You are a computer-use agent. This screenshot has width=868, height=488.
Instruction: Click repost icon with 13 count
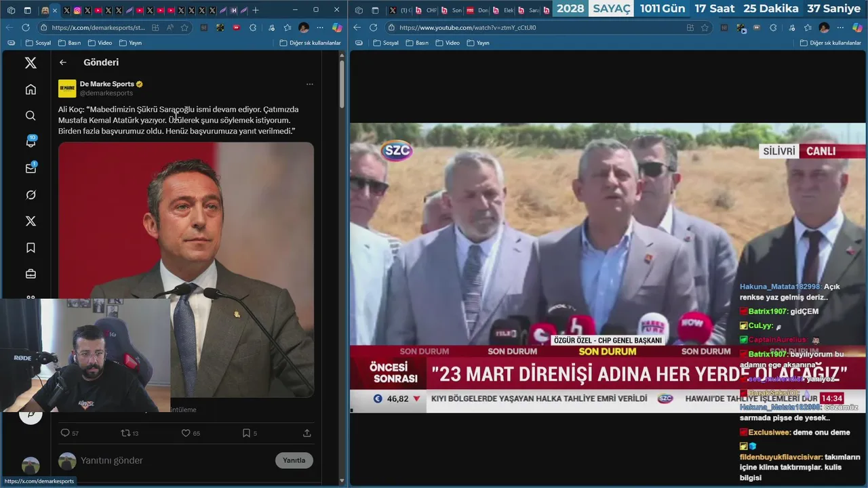[125, 433]
